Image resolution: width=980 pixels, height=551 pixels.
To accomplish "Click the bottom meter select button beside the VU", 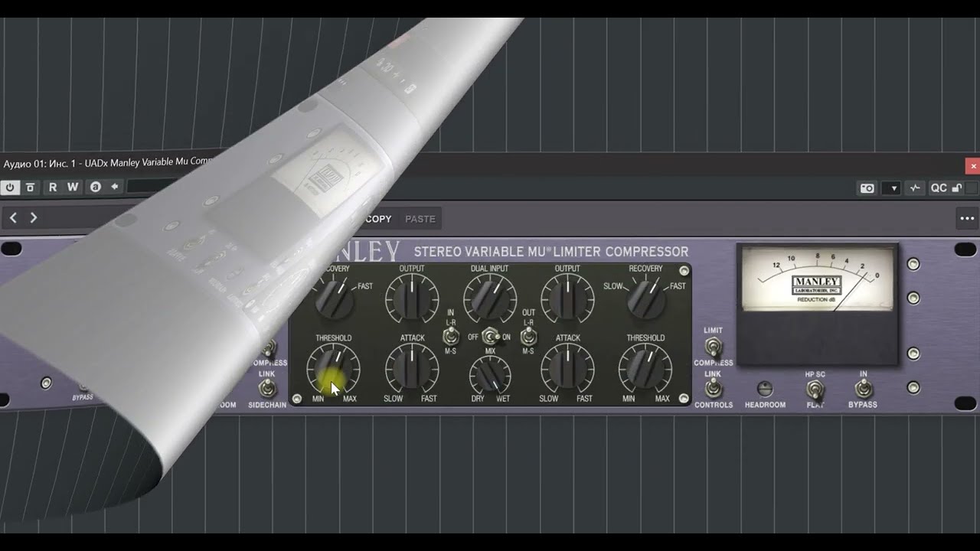I will pyautogui.click(x=913, y=387).
